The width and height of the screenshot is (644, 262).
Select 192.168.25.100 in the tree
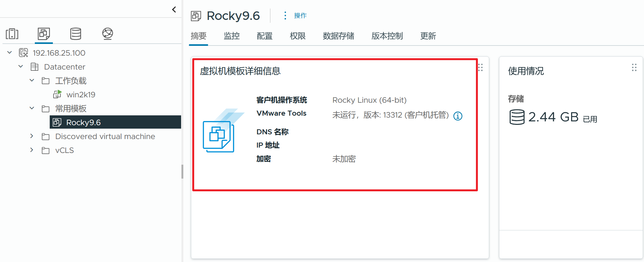click(x=59, y=53)
